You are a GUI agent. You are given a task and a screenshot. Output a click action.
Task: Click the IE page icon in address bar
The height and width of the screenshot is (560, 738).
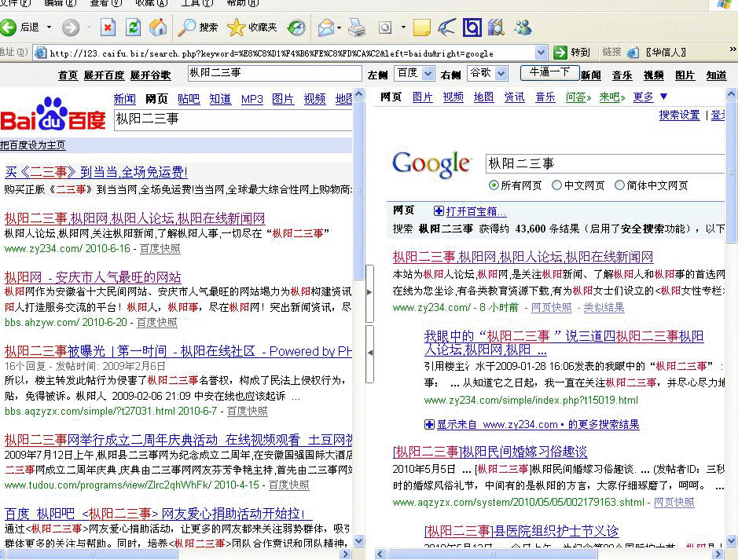pyautogui.click(x=41, y=53)
